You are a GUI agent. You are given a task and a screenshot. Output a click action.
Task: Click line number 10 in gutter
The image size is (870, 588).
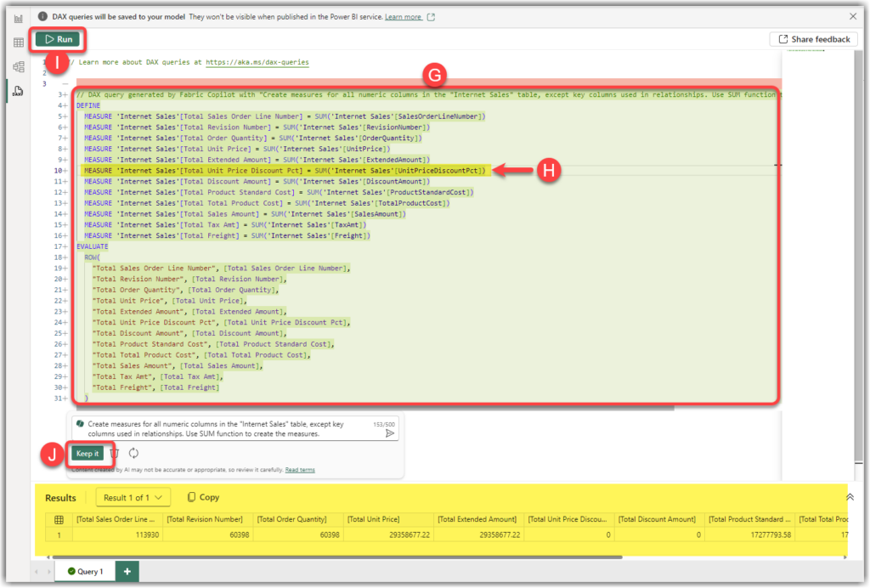coord(57,171)
